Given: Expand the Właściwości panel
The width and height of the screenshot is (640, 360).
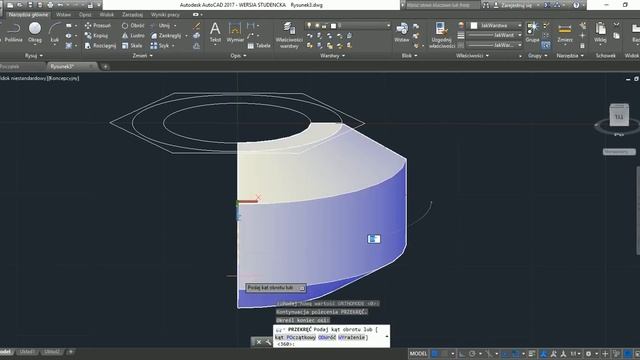Looking at the screenshot, I should (x=472, y=56).
